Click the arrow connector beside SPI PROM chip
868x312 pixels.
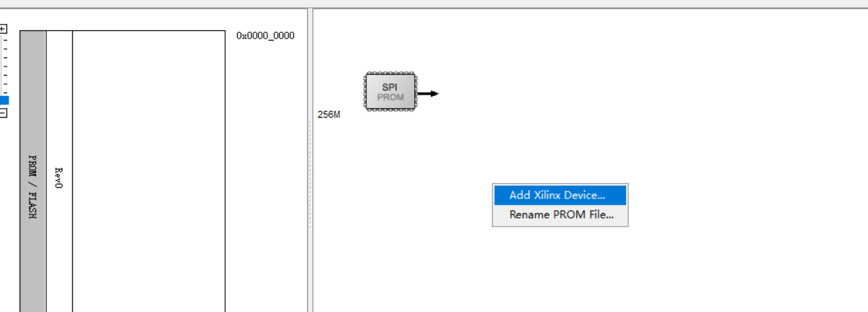[427, 93]
